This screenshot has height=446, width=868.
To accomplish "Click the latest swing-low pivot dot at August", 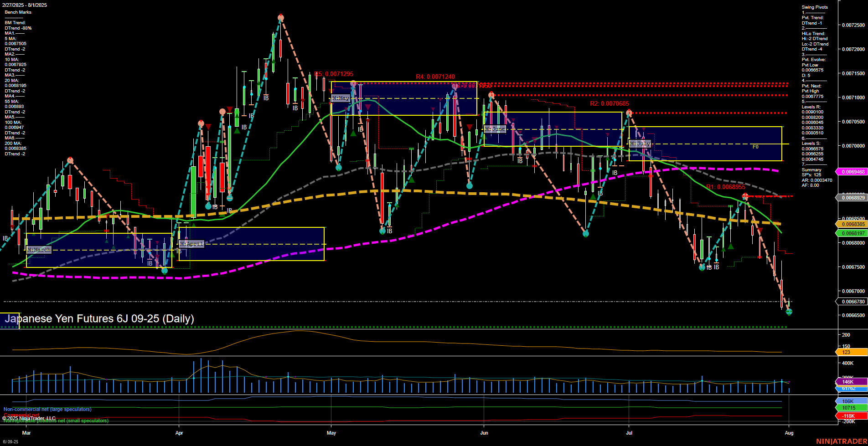I will click(x=790, y=312).
